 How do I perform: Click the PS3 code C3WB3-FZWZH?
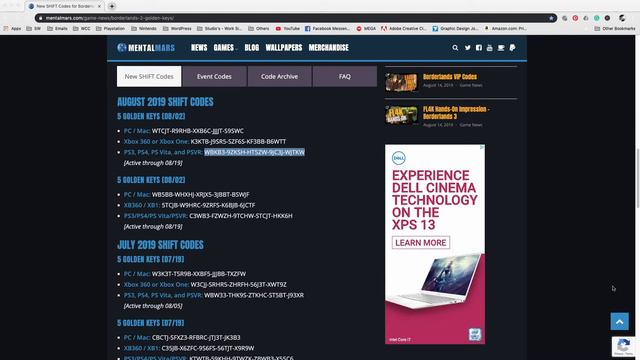[x=241, y=216]
